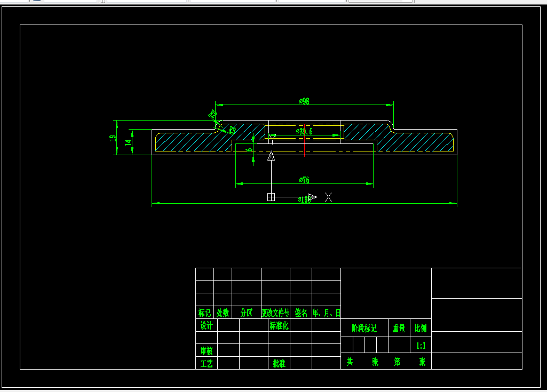
Task: Select the ø39.5 diameter dimension text
Action: point(304,132)
